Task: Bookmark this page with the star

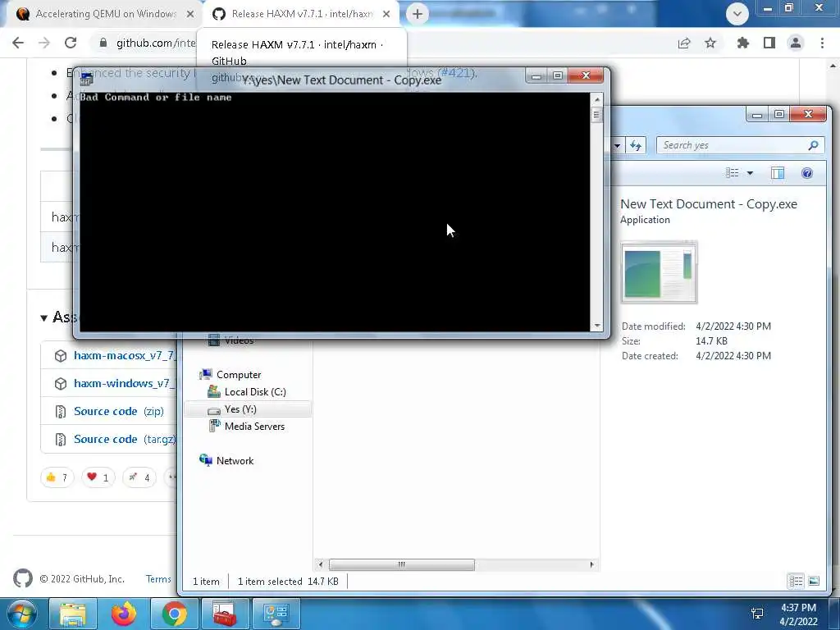Action: point(710,43)
